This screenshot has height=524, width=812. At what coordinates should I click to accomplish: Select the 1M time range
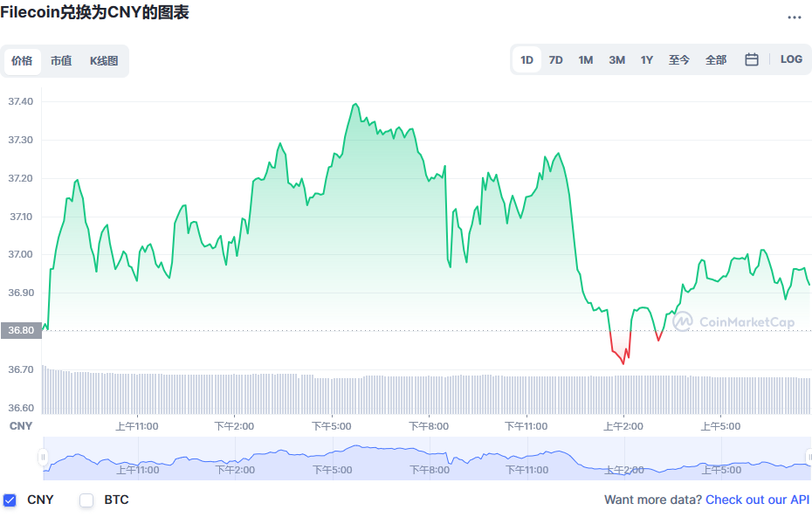[x=586, y=60]
